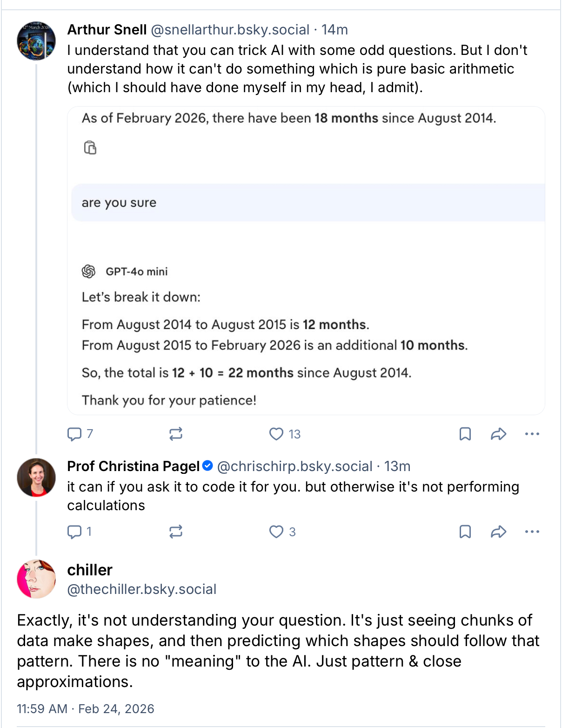This screenshot has width=562, height=728.
Task: Open Christina Pagel's profile picture
Action: click(x=36, y=477)
